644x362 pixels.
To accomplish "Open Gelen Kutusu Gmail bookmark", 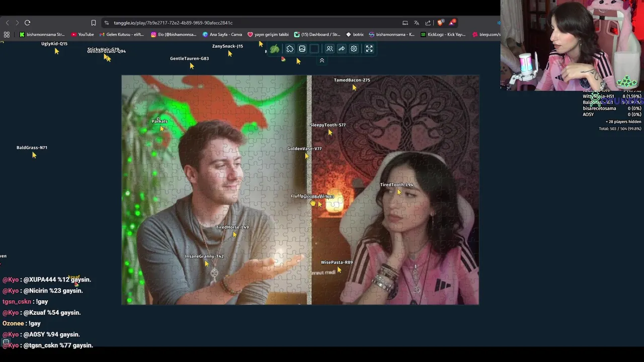I will point(122,35).
